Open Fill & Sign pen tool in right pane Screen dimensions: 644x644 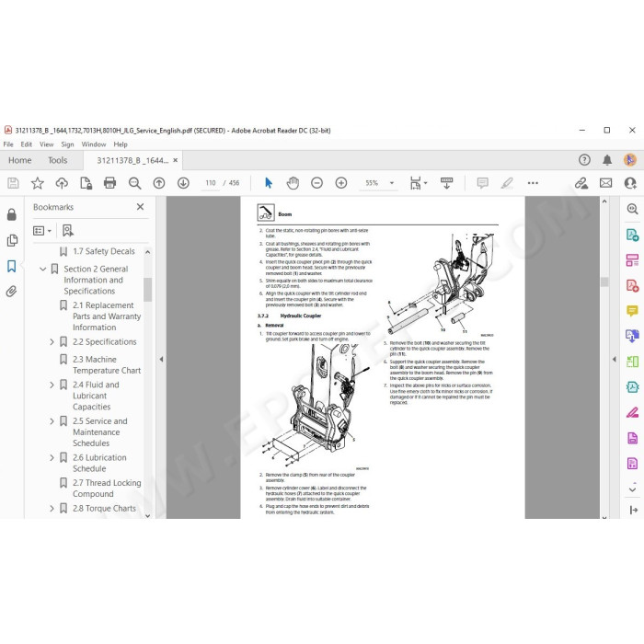632,412
